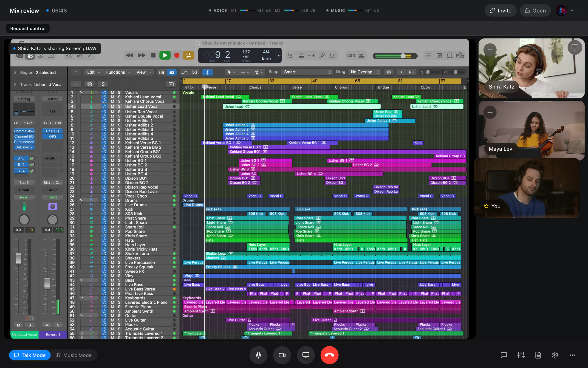Click the red Record button in the DAW
588x368 pixels.
177,55
